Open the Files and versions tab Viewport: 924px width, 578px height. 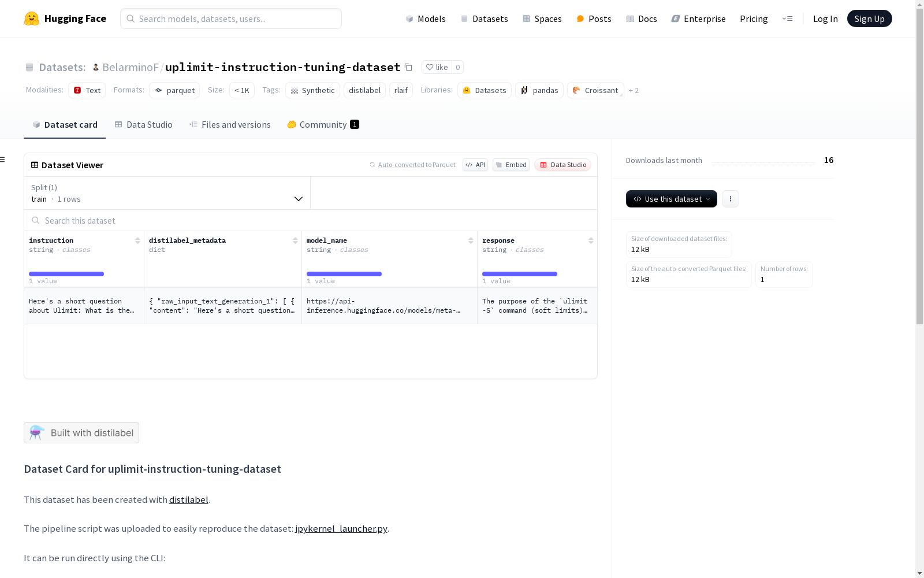tap(230, 125)
